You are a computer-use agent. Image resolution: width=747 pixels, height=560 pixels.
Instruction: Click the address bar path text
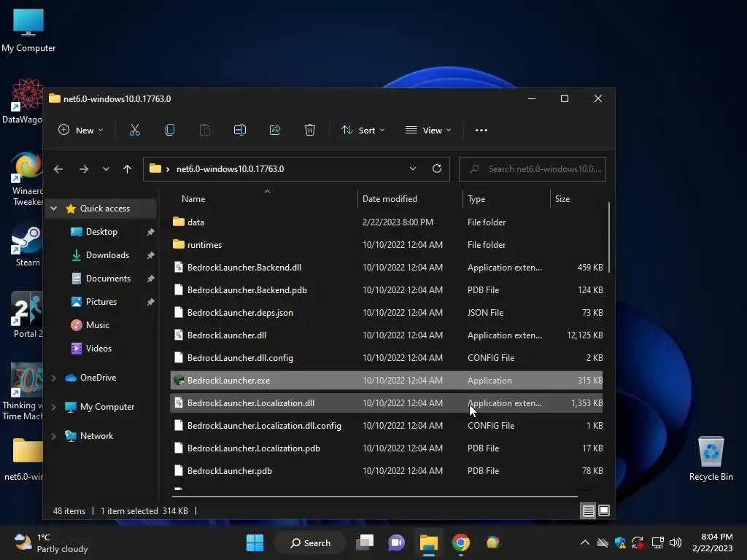pos(230,169)
